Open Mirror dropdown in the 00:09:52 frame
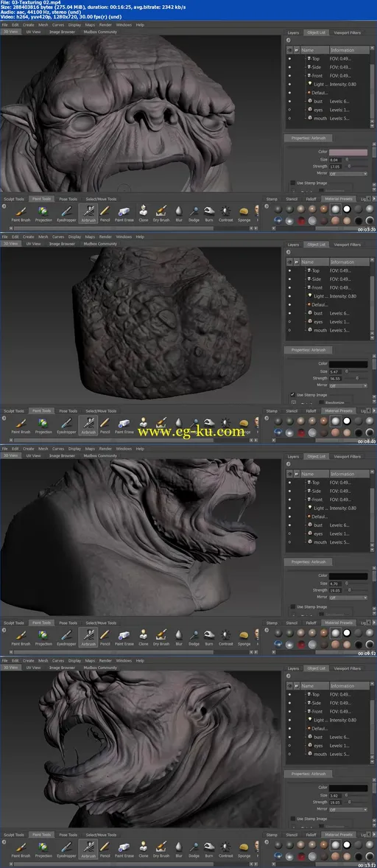The image size is (377, 868). (348, 598)
